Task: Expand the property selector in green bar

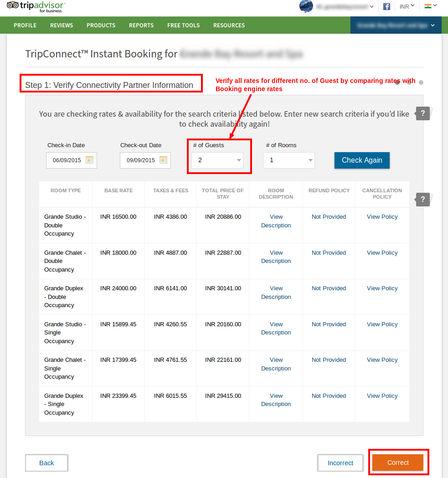Action: coord(396,26)
